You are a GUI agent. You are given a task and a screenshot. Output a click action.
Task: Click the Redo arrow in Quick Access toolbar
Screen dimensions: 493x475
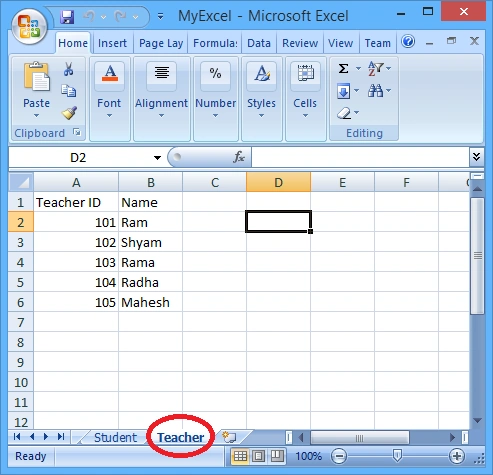(120, 16)
